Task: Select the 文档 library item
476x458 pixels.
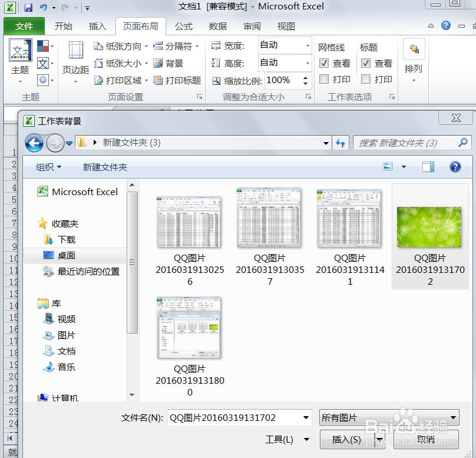Action: 59,351
